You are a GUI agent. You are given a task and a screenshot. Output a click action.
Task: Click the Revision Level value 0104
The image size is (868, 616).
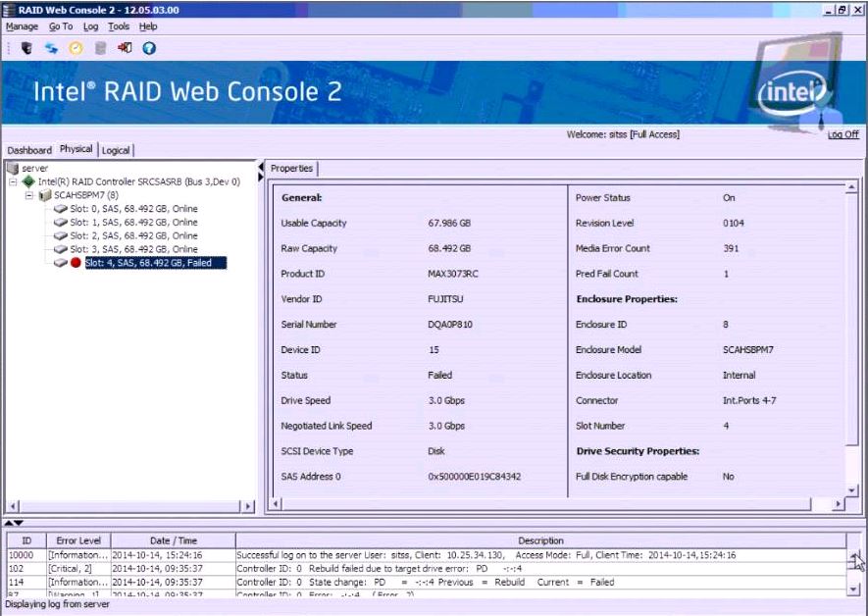point(733,223)
